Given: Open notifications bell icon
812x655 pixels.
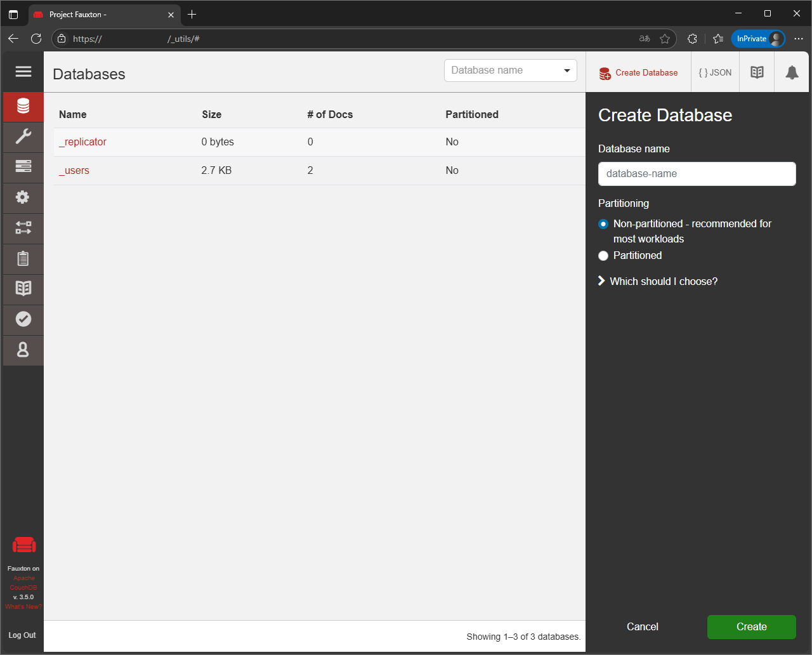Looking at the screenshot, I should pos(792,72).
